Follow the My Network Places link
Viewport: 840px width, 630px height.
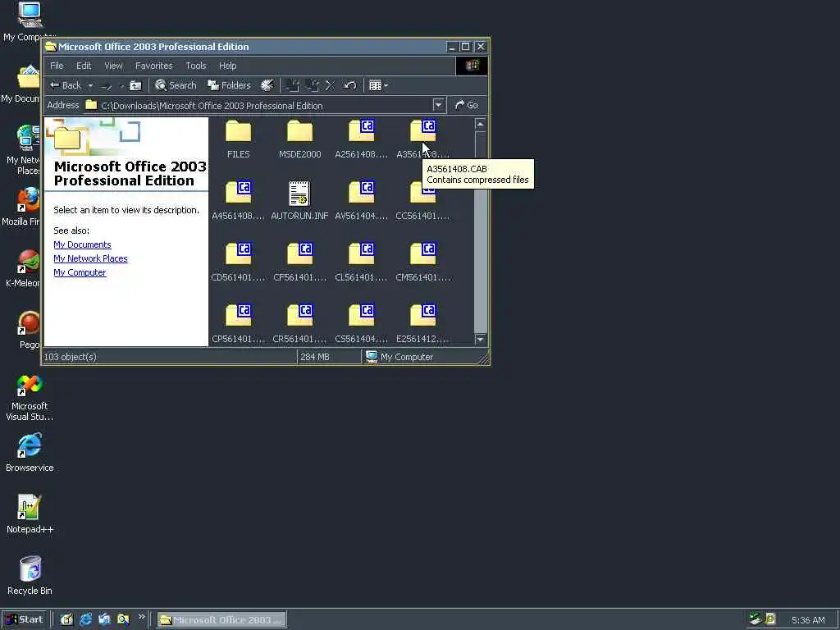pos(90,258)
